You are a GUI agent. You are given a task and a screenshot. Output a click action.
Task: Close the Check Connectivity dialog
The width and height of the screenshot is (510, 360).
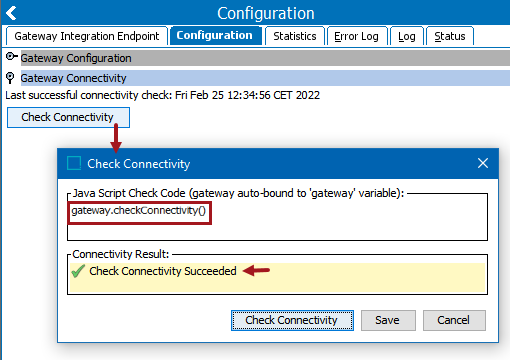pos(483,163)
